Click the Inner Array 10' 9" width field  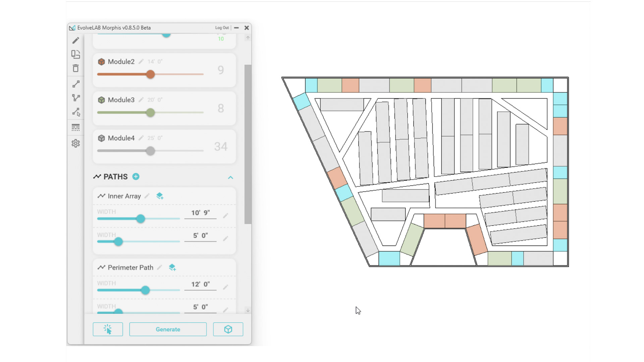click(x=200, y=213)
